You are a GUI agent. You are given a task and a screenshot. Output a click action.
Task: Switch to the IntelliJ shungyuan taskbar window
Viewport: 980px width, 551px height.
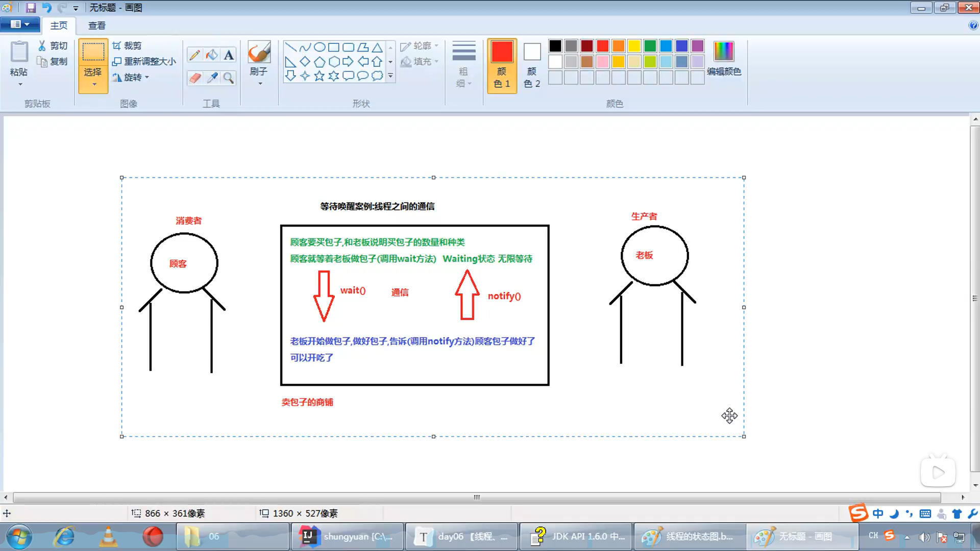point(348,537)
